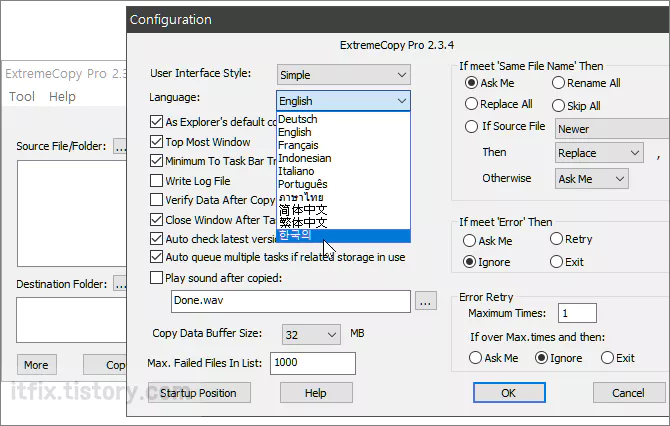
Task: Select Traditional Chinese 繁体中文
Action: click(344, 223)
